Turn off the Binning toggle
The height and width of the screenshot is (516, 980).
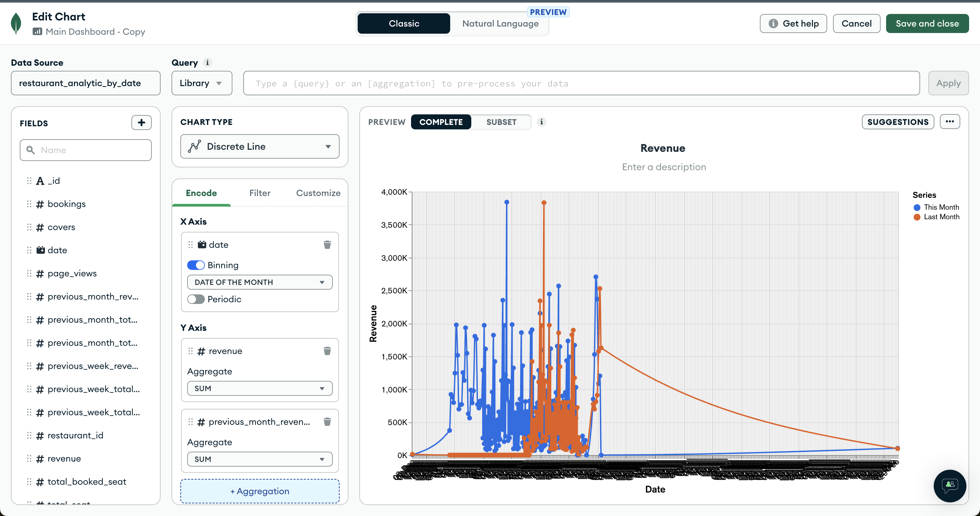coord(196,265)
